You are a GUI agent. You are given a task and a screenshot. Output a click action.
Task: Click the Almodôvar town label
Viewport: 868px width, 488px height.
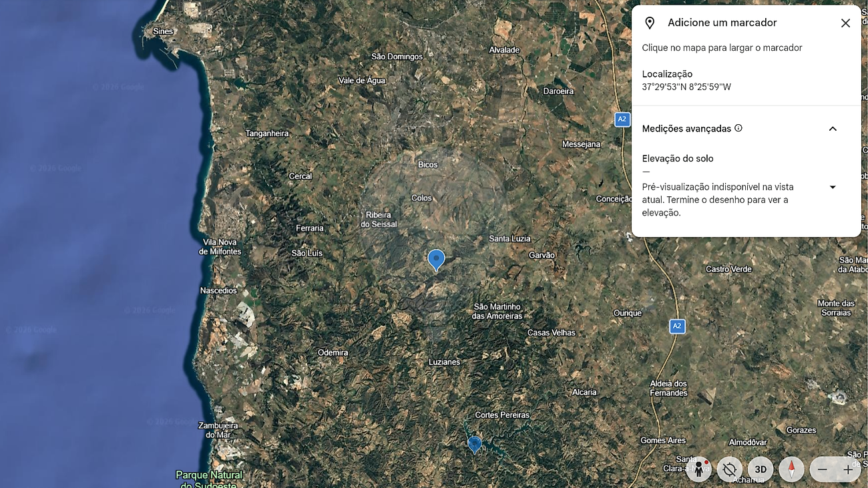(748, 443)
